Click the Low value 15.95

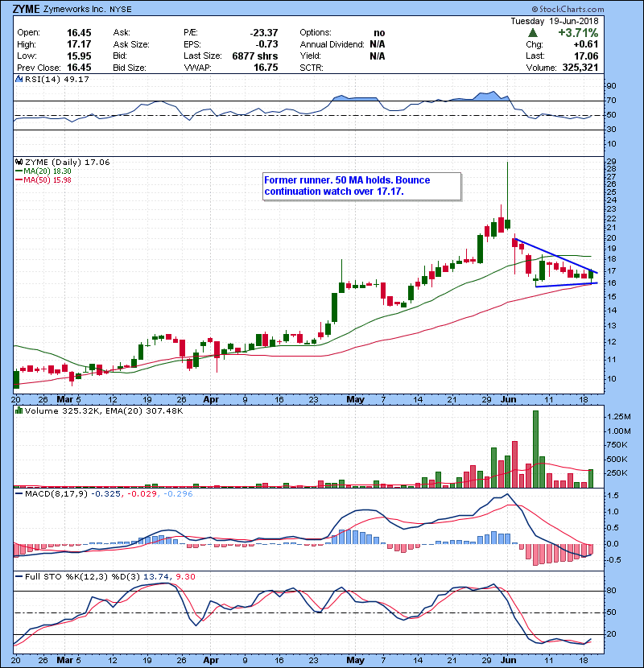[x=79, y=56]
